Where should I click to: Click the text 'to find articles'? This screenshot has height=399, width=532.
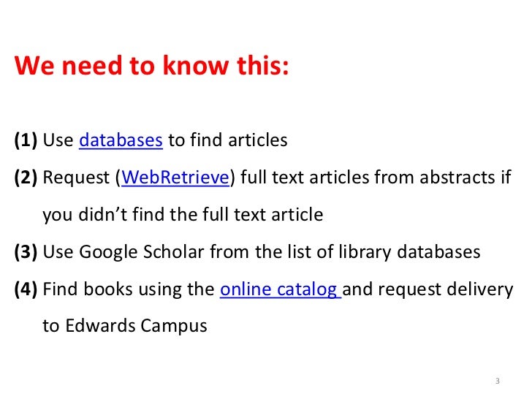tap(228, 140)
